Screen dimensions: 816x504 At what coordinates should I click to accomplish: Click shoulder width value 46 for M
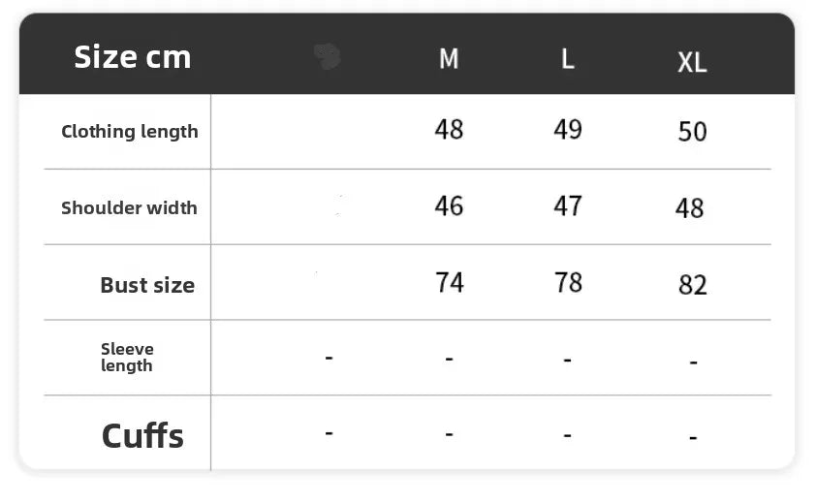coord(449,205)
